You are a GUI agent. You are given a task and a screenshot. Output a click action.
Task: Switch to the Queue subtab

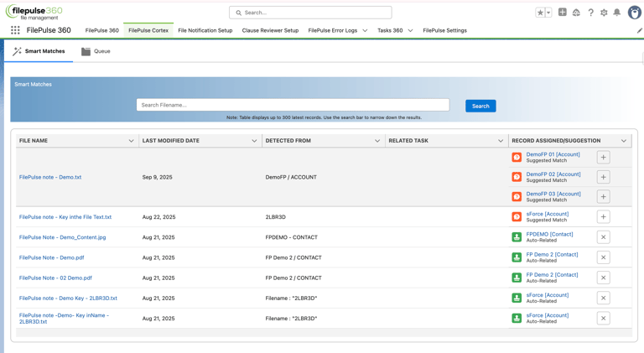click(x=96, y=51)
